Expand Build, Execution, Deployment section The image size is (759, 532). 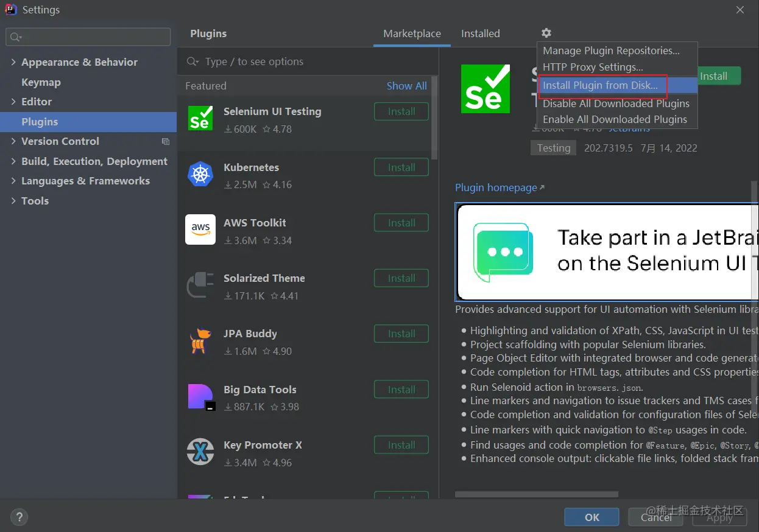coord(13,161)
